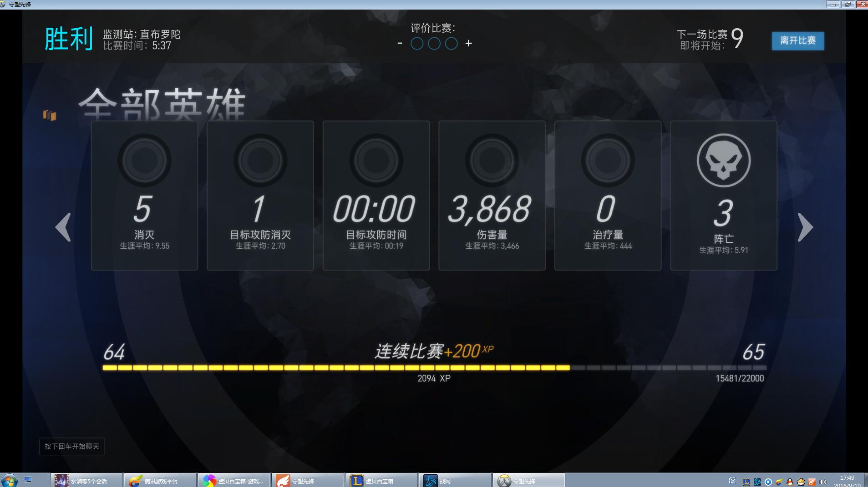Select the first match rating circle

417,44
